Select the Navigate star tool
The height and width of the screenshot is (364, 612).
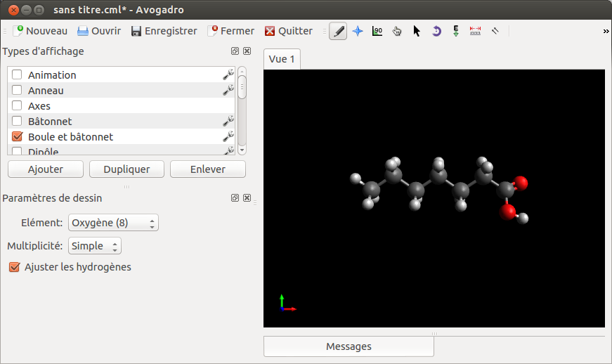pyautogui.click(x=358, y=31)
